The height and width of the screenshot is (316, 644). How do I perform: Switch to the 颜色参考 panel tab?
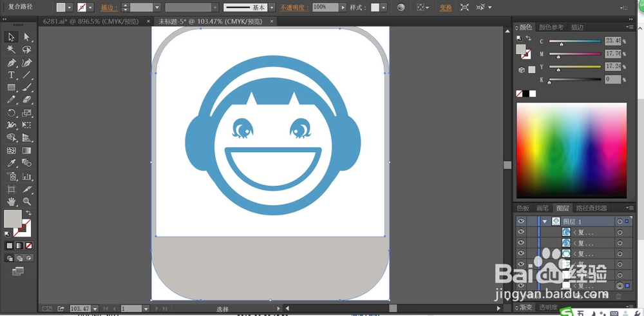(x=551, y=27)
